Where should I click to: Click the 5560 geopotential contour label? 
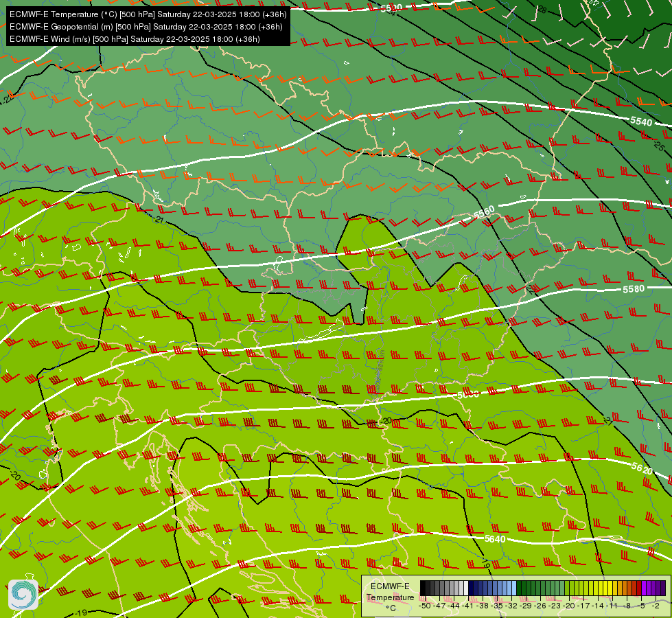(x=485, y=212)
